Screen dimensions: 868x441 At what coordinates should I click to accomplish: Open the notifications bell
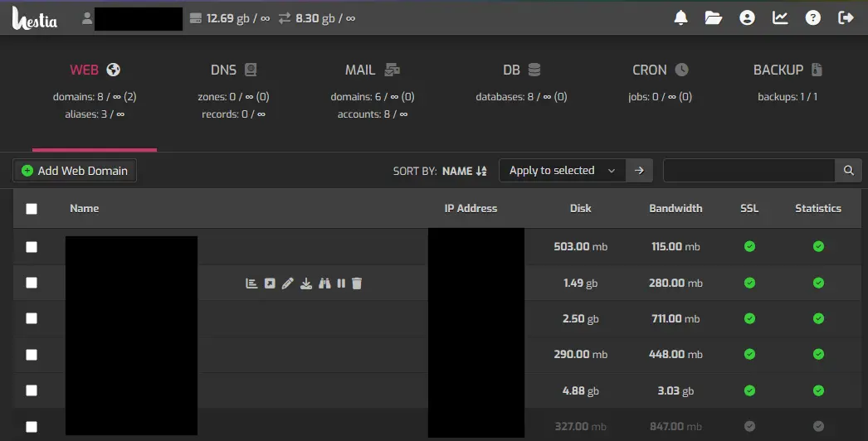[681, 17]
